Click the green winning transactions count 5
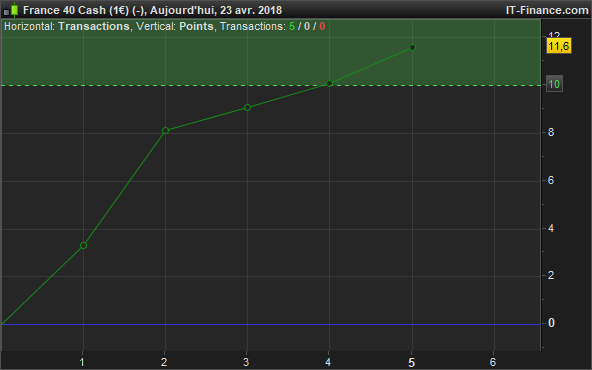Screen dimensions: 592x370 point(292,26)
